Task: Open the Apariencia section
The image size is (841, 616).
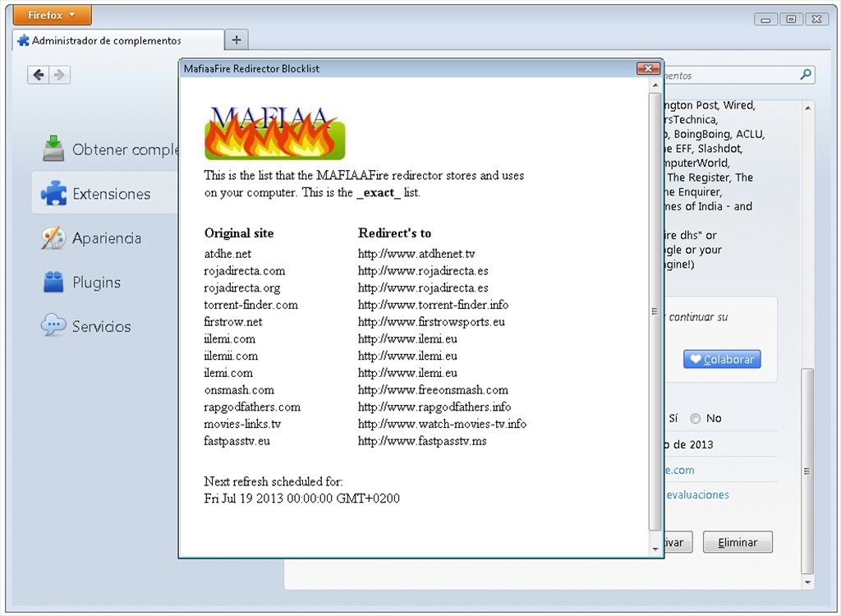Action: (x=105, y=237)
